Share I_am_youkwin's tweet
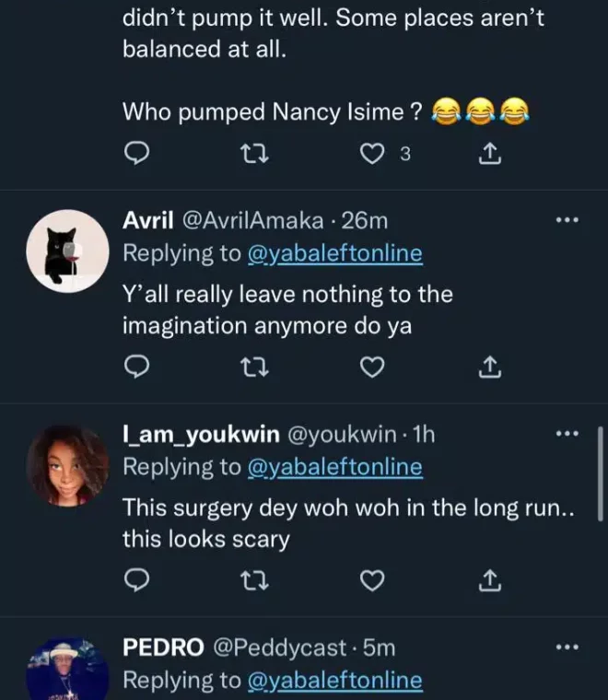Screen dimensions: 608x700 [x=491, y=580]
